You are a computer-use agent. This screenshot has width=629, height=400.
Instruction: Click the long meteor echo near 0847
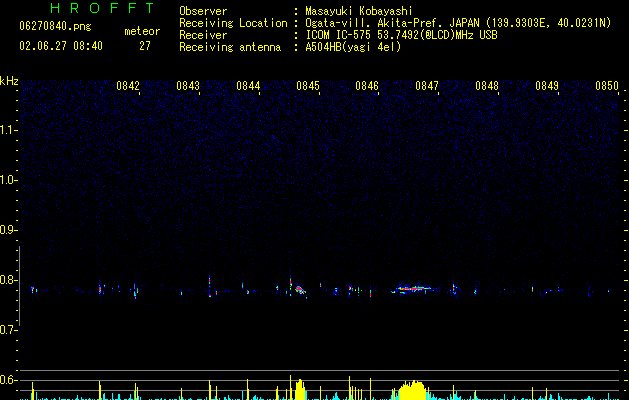pos(412,288)
